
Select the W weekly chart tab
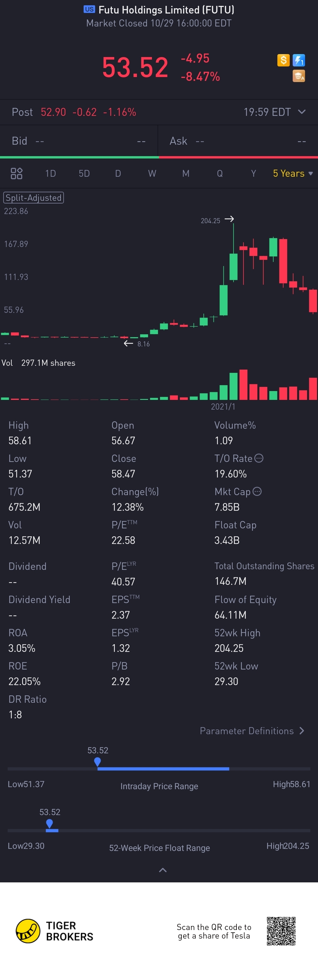tap(152, 173)
